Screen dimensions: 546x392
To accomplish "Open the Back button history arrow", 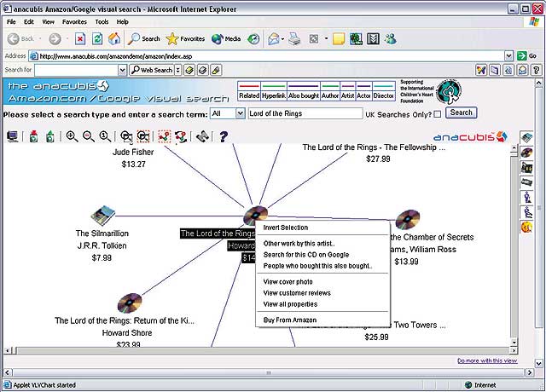I will 40,39.
